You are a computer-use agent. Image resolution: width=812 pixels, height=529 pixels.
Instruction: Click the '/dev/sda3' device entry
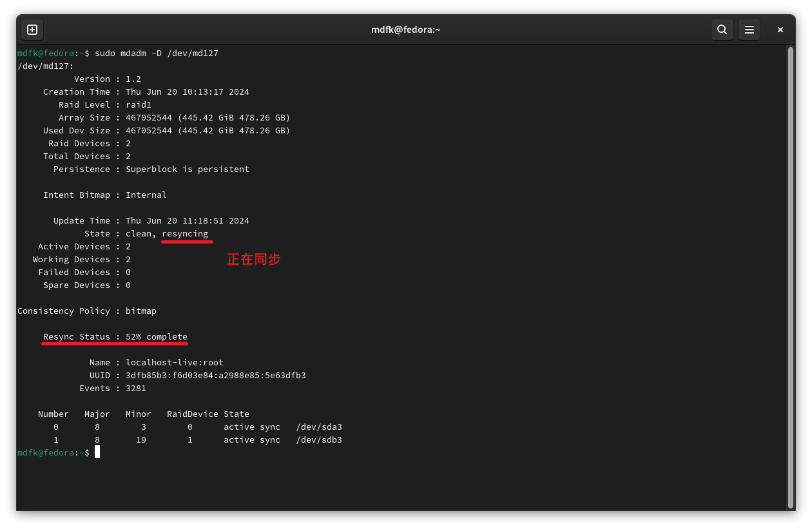pos(319,427)
